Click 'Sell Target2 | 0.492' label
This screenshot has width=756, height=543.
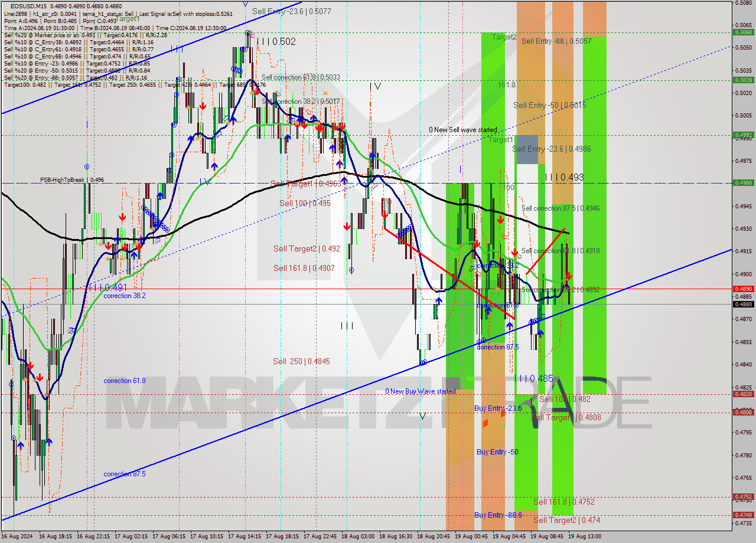pos(307,248)
